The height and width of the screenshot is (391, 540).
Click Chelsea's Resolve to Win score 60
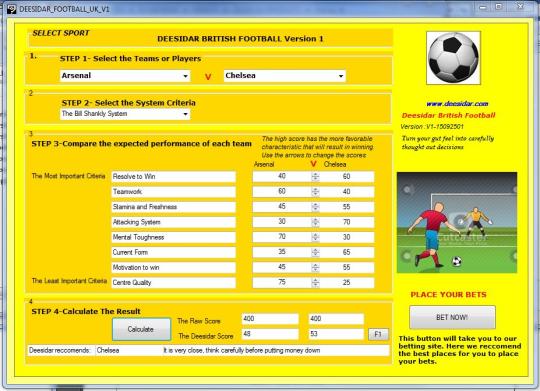346,177
